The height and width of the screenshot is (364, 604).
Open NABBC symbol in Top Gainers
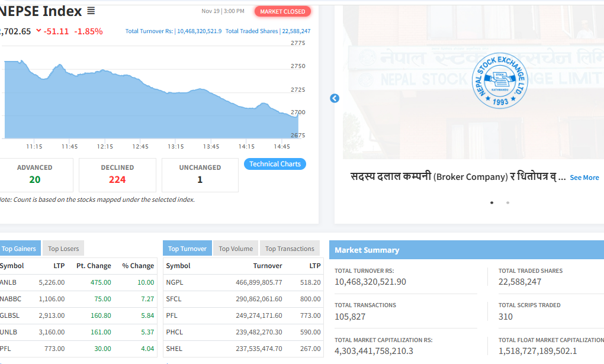pyautogui.click(x=11, y=299)
